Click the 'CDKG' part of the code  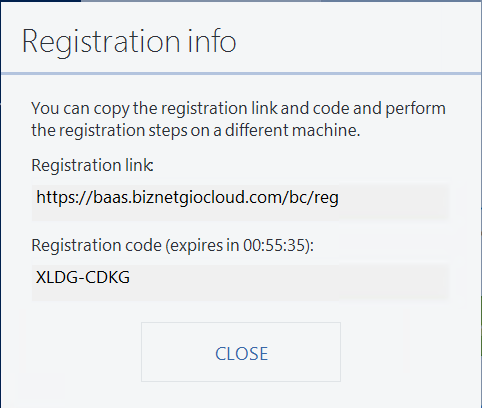(106, 277)
